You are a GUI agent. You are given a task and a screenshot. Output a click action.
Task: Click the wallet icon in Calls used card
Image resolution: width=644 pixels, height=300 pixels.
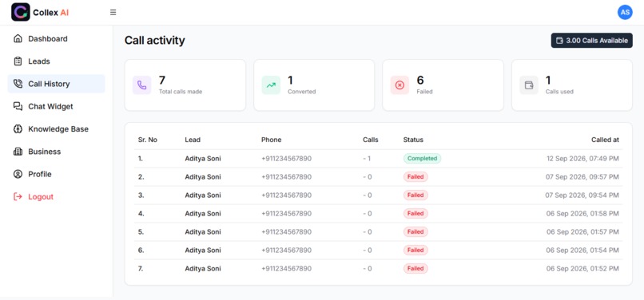[529, 85]
